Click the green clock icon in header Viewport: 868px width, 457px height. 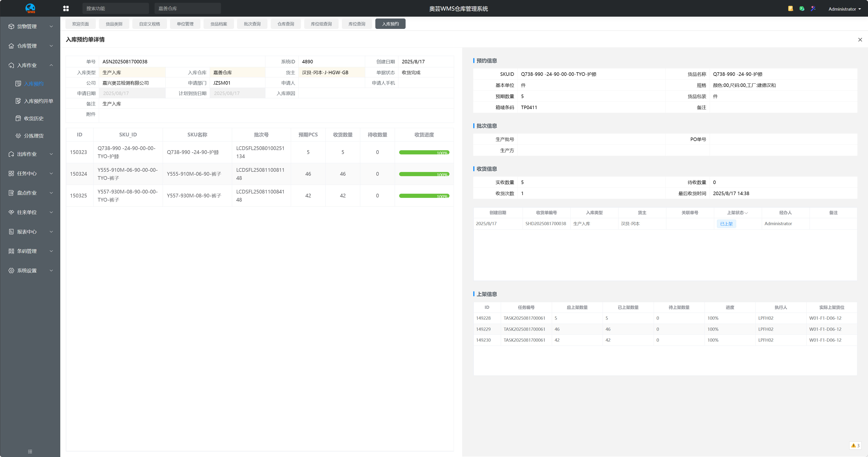[802, 8]
